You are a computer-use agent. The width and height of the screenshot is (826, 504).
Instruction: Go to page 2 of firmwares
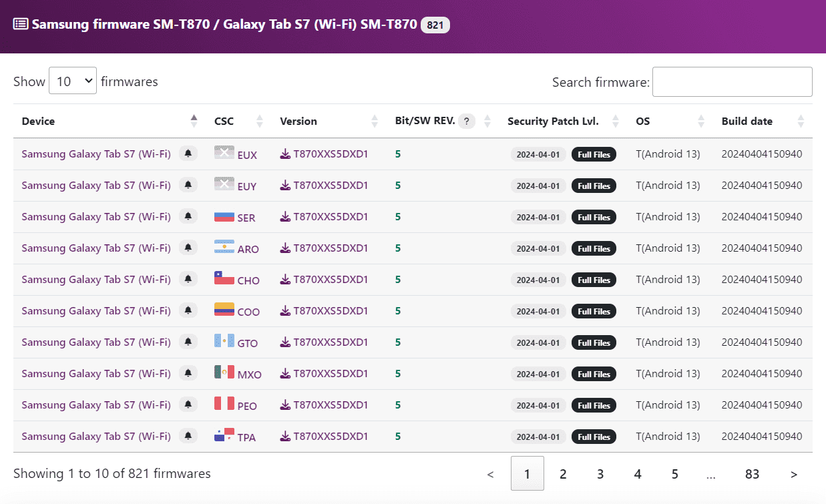tap(563, 474)
